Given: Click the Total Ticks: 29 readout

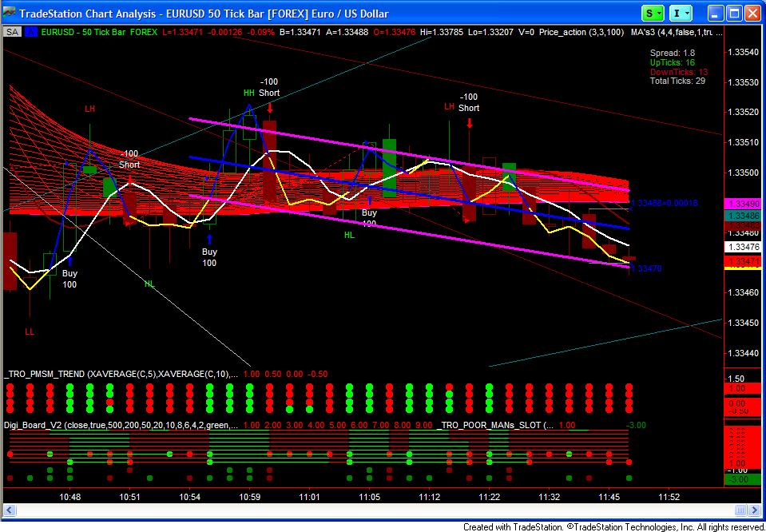Looking at the screenshot, I should click(677, 81).
